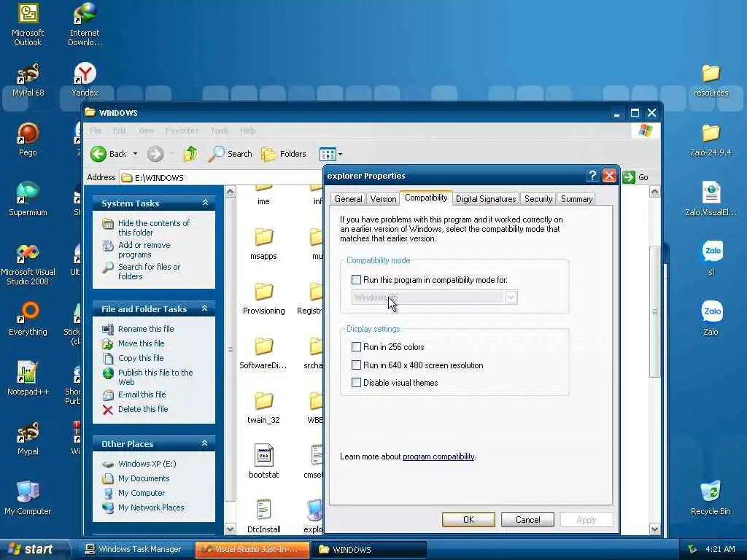The height and width of the screenshot is (560, 747).
Task: Click task pane scroll up arrow
Action: click(230, 192)
